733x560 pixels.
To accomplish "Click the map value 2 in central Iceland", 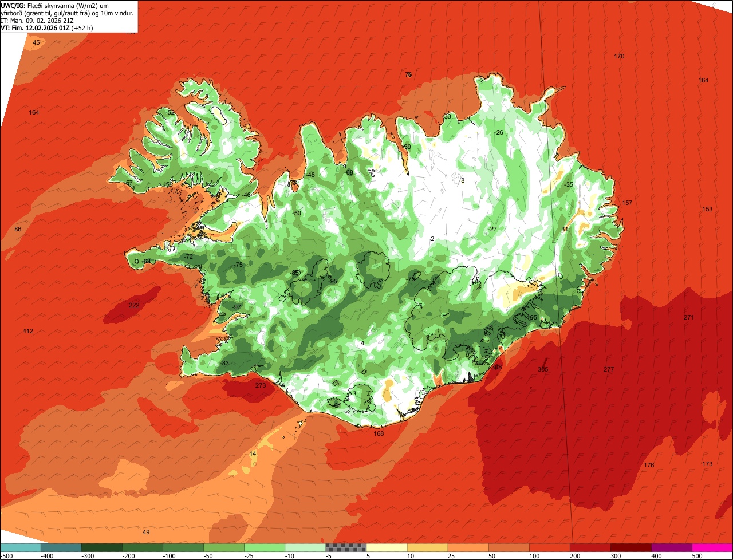I will tap(432, 239).
